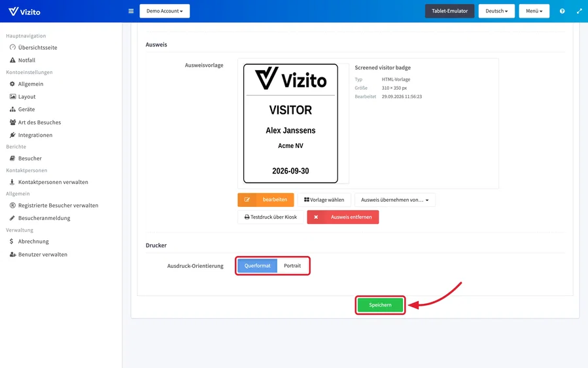Select Querformat print orientation
The height and width of the screenshot is (368, 588).
[257, 266]
